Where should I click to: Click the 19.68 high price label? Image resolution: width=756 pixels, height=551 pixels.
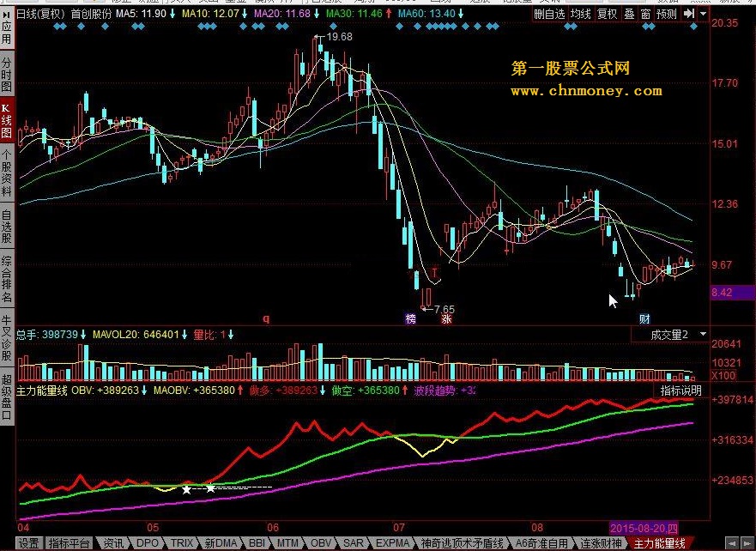[339, 37]
